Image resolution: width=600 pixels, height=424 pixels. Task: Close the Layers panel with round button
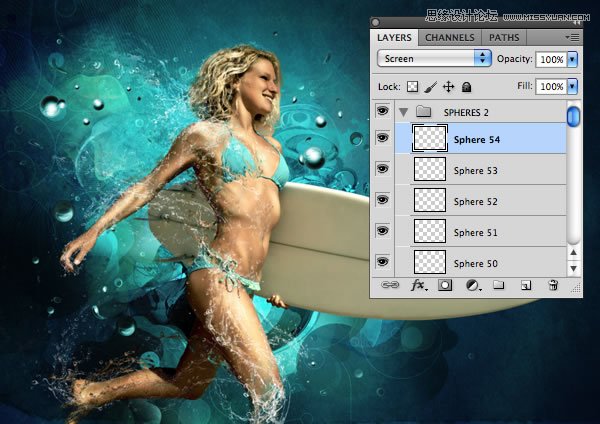(x=375, y=23)
